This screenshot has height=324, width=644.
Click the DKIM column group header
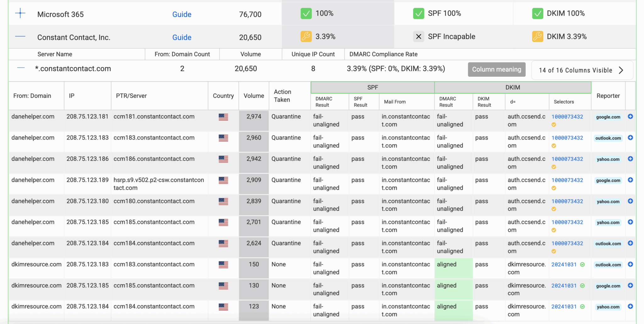[513, 87]
